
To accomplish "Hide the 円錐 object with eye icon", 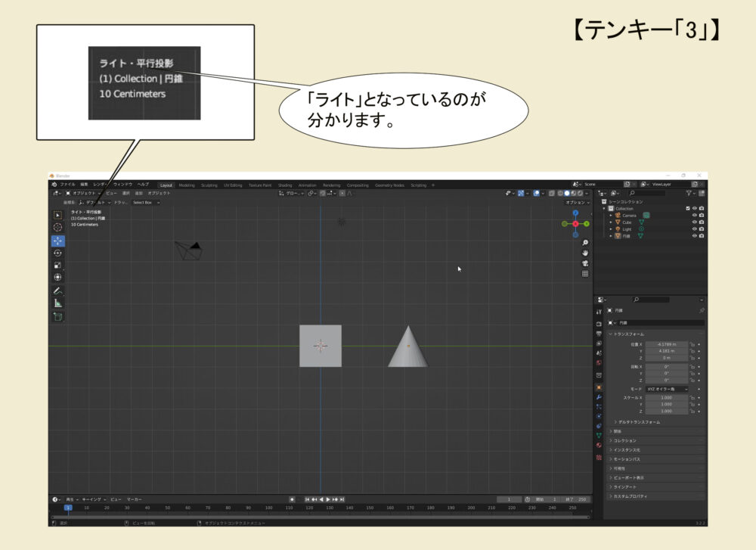I will click(x=694, y=236).
